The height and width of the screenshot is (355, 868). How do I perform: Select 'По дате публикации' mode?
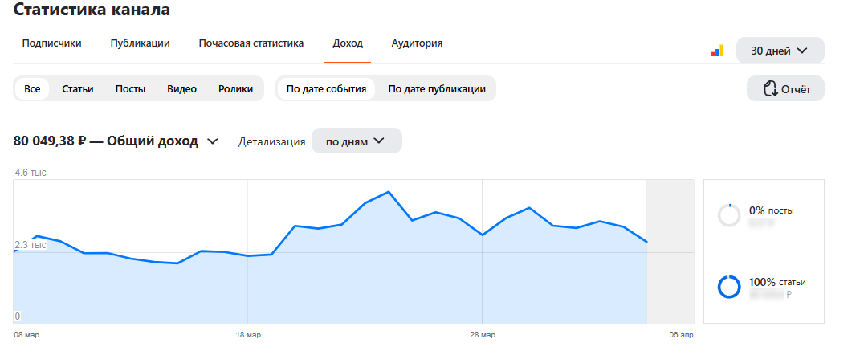pyautogui.click(x=437, y=88)
